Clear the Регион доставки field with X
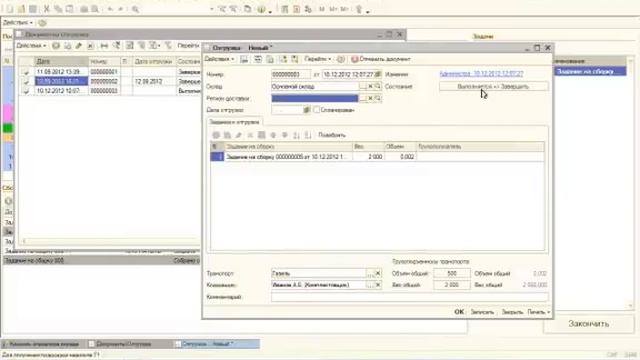The height and width of the screenshot is (360, 640). (371, 98)
